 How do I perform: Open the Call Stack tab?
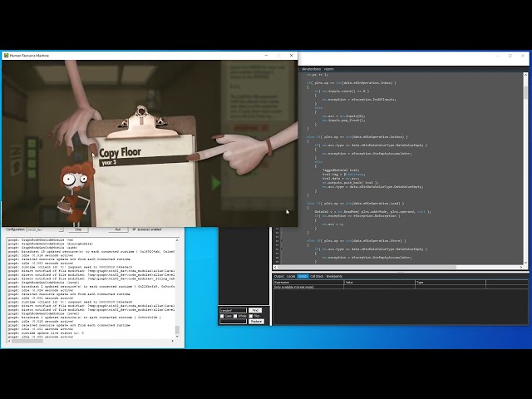(317, 277)
